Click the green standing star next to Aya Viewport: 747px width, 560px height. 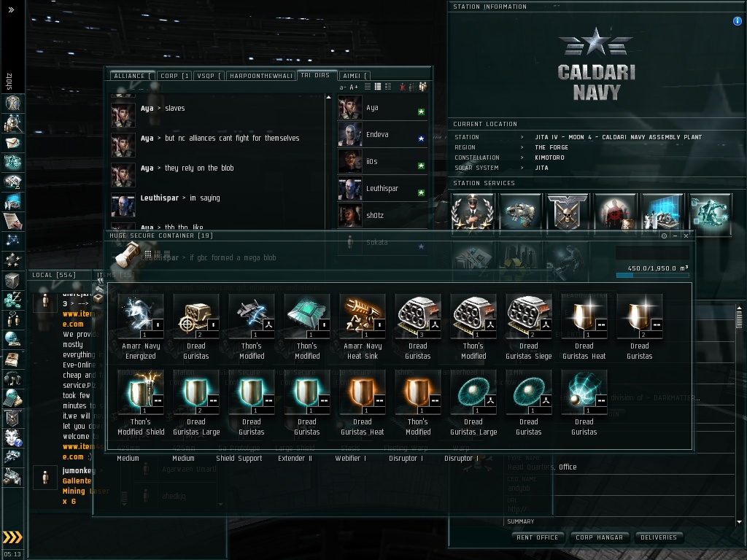coord(421,112)
